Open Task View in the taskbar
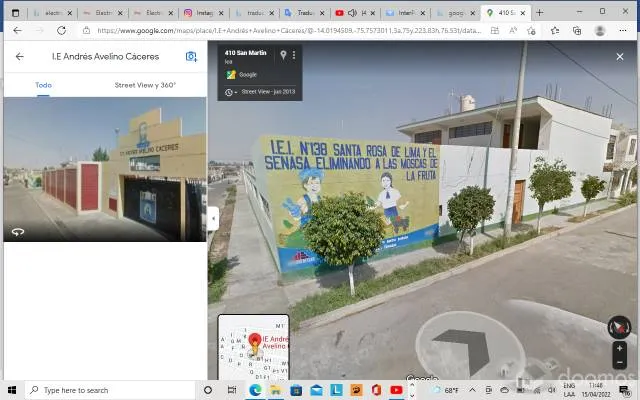Screen dimensions: 640x400 [x=232, y=390]
